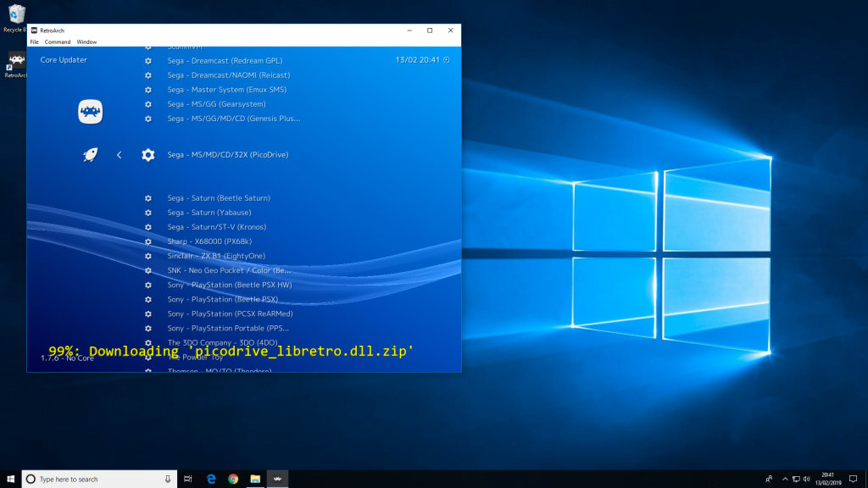Click gear icon next to Saturn/ST-V (Kronos)

pos(147,227)
